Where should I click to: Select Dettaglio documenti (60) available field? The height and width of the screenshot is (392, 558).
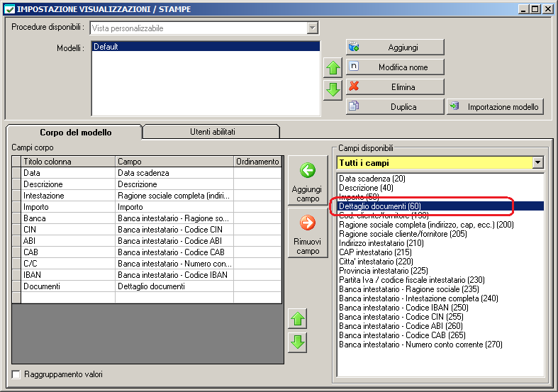click(x=440, y=206)
